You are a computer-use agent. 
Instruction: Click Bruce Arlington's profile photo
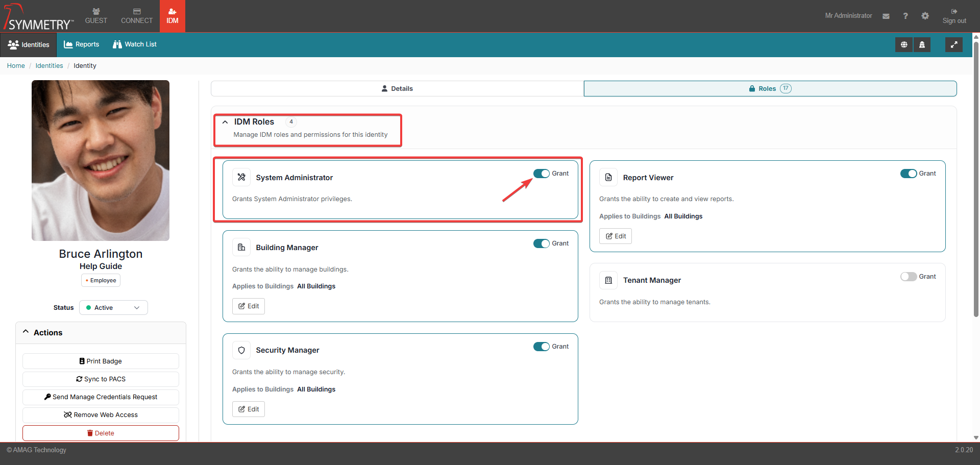(x=101, y=160)
